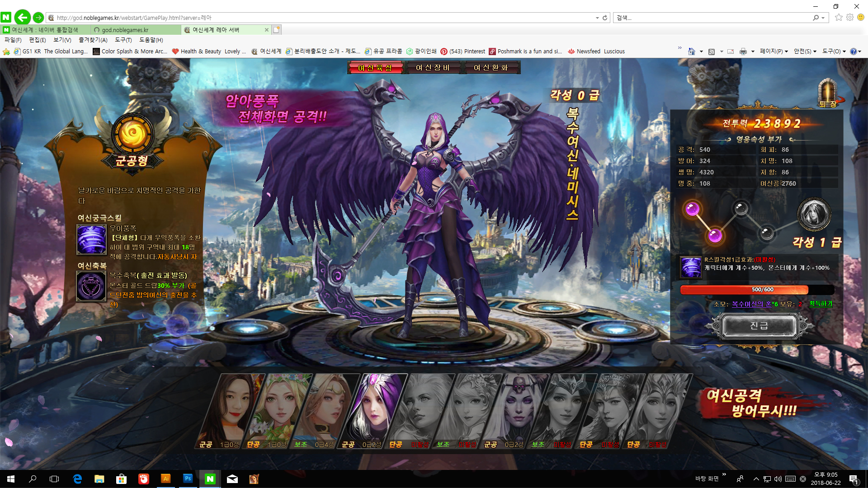Switch to the 여신장비 game tab
The height and width of the screenshot is (488, 868).
[433, 67]
